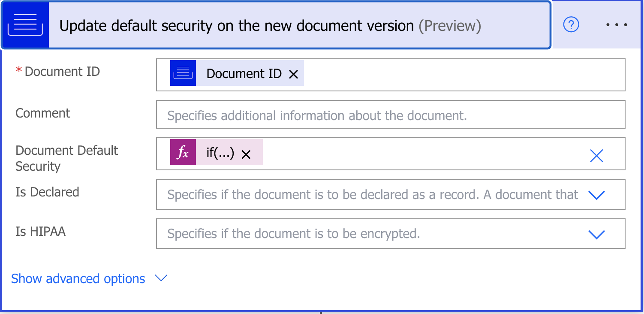Image resolution: width=644 pixels, height=314 pixels.
Task: Click the Is HIPAA field placeholder text
Action: (293, 234)
